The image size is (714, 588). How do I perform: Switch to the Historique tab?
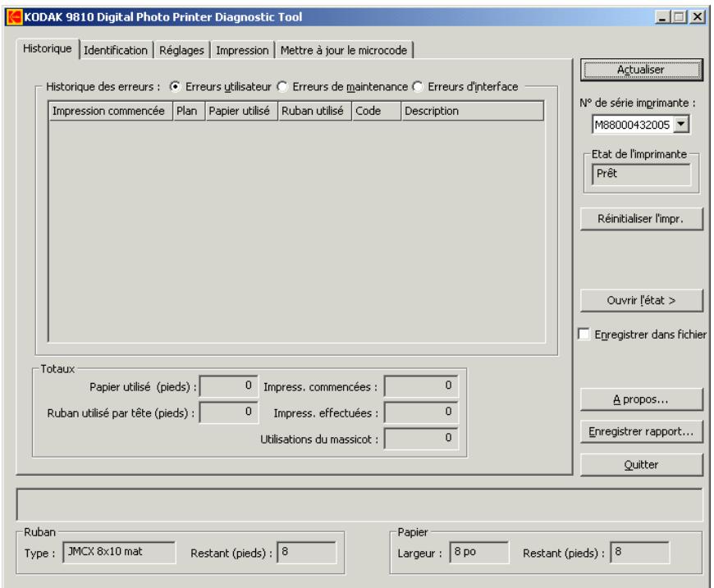click(x=48, y=48)
